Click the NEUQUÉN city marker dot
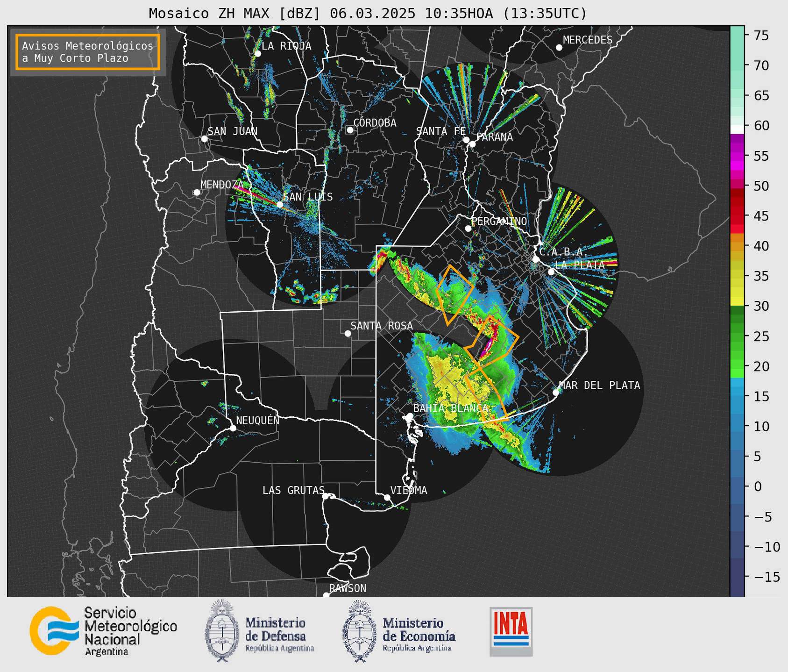The height and width of the screenshot is (672, 788). pos(233,428)
